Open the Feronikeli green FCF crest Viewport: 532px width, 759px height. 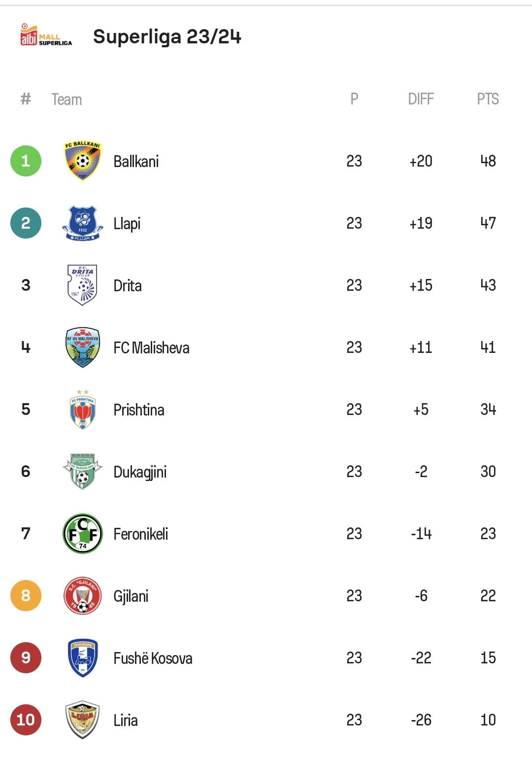pyautogui.click(x=83, y=534)
